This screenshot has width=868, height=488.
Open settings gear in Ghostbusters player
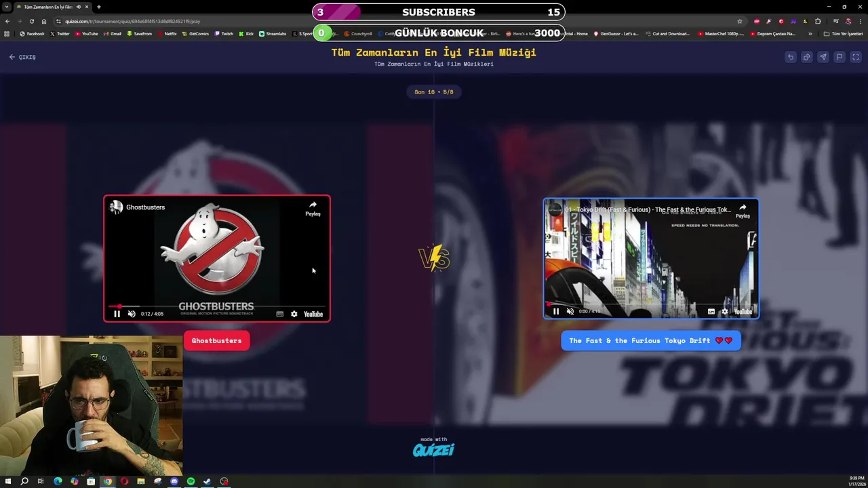(294, 314)
